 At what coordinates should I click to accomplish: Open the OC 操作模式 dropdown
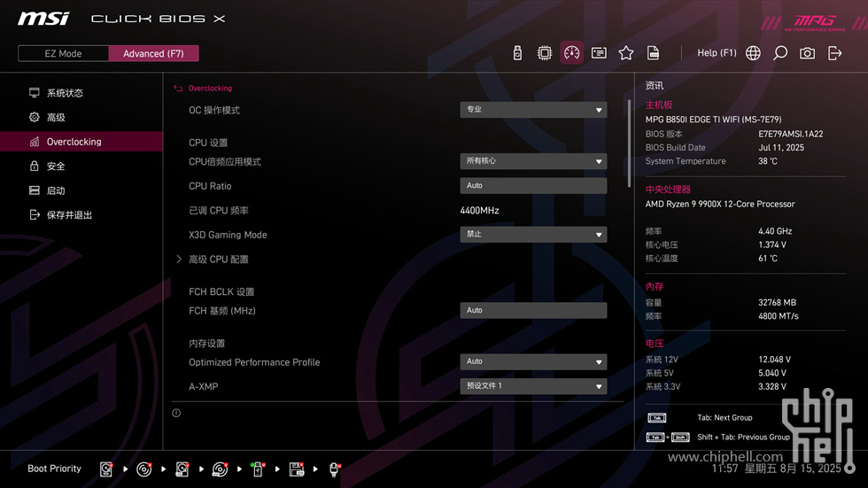(533, 110)
